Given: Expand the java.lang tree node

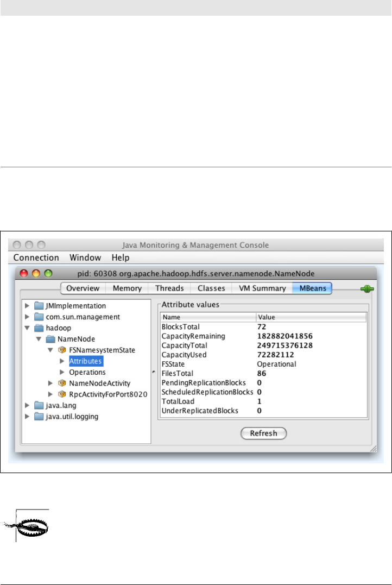Looking at the screenshot, I should coord(27,405).
